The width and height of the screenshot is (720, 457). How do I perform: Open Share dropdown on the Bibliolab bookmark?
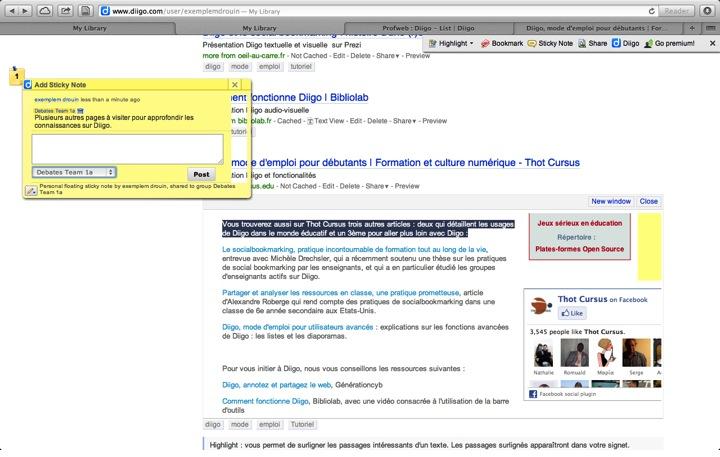(405, 121)
